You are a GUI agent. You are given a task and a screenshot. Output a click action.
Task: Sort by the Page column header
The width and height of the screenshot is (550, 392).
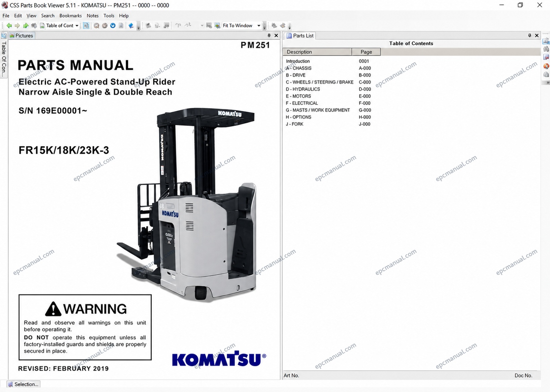[x=366, y=52]
